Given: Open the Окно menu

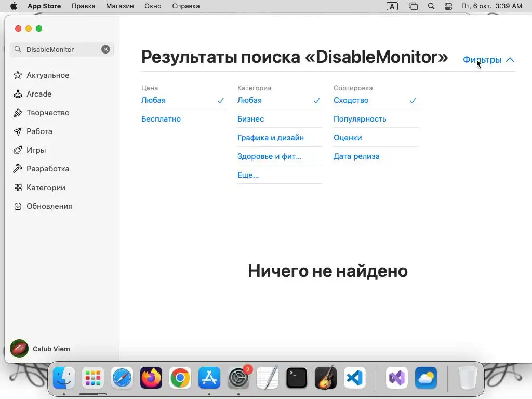Looking at the screenshot, I should pos(153,6).
